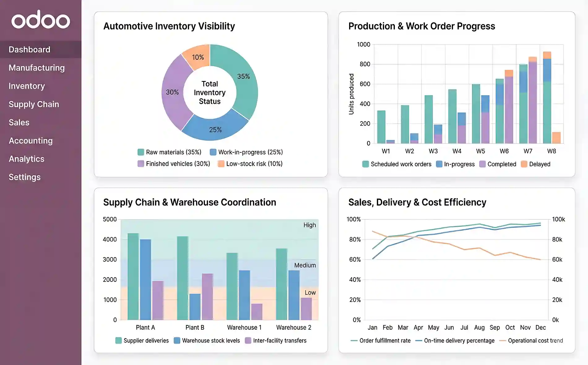The height and width of the screenshot is (365, 588).
Task: Open the Analytics module
Action: pos(27,159)
